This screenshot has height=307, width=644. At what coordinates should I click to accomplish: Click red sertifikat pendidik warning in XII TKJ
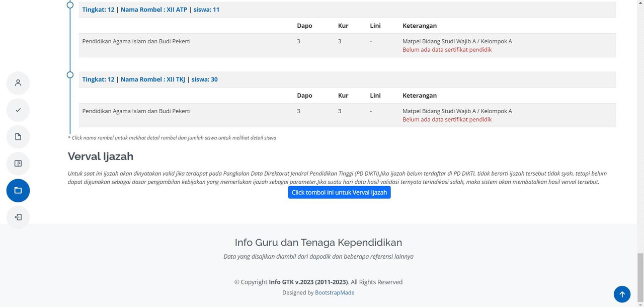pyautogui.click(x=447, y=120)
